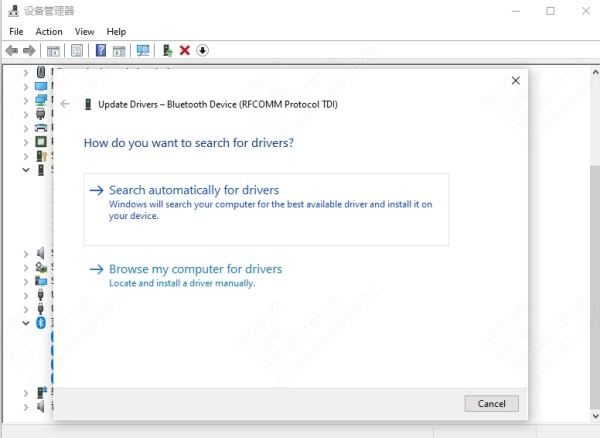Open the View menu

(x=85, y=31)
